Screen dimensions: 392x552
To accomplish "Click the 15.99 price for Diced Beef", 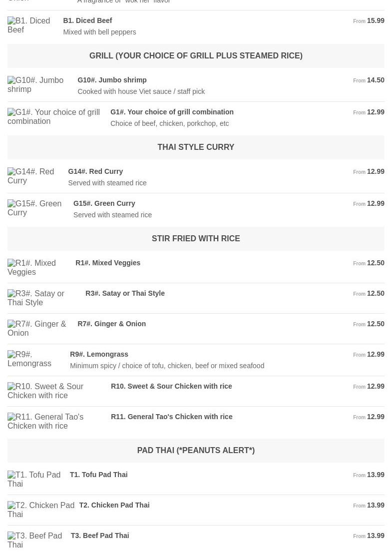I will coord(375,20).
